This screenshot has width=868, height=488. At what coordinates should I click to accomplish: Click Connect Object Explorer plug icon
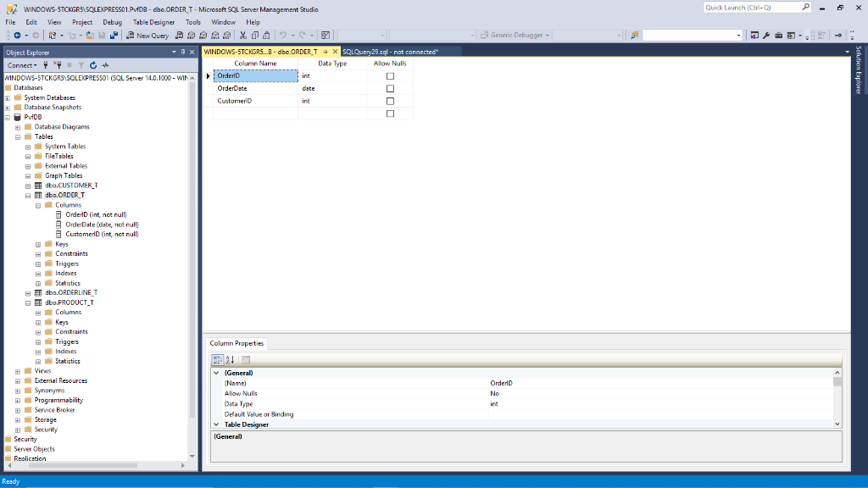pyautogui.click(x=46, y=65)
